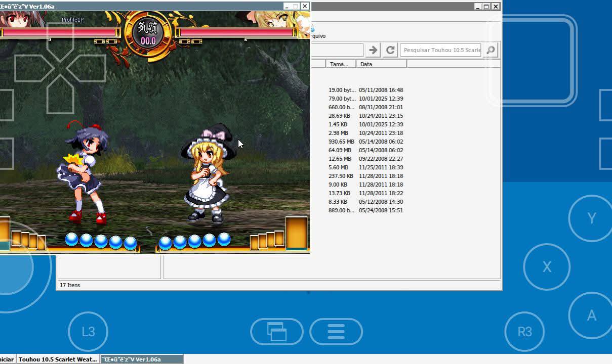Viewport: 612px width, 364px height.
Task: Close the Ver1.06a game window
Action: (x=305, y=6)
